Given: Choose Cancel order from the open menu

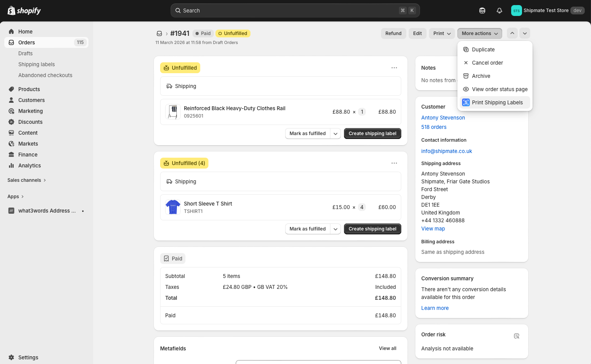Looking at the screenshot, I should tap(487, 63).
